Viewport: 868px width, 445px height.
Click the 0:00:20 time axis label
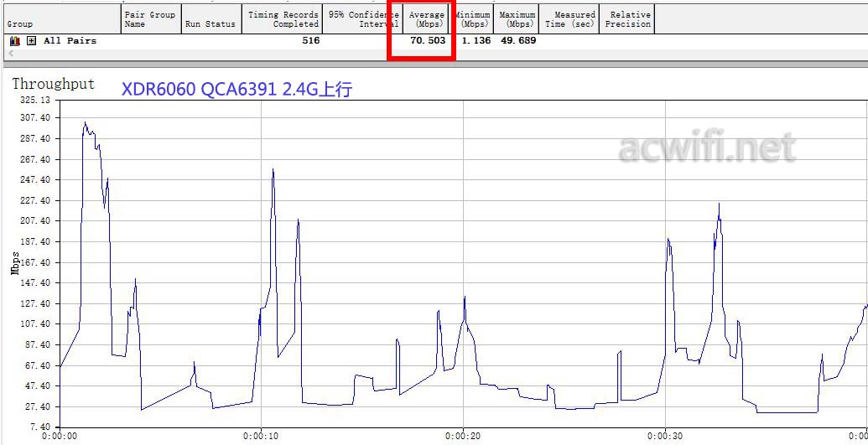coord(463,436)
